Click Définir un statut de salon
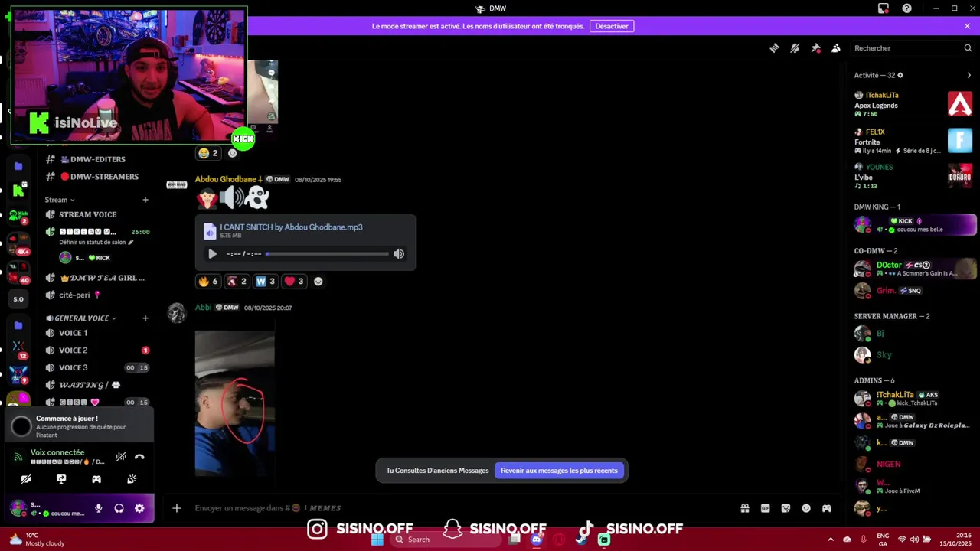Image resolution: width=980 pixels, height=551 pixels. coord(96,242)
